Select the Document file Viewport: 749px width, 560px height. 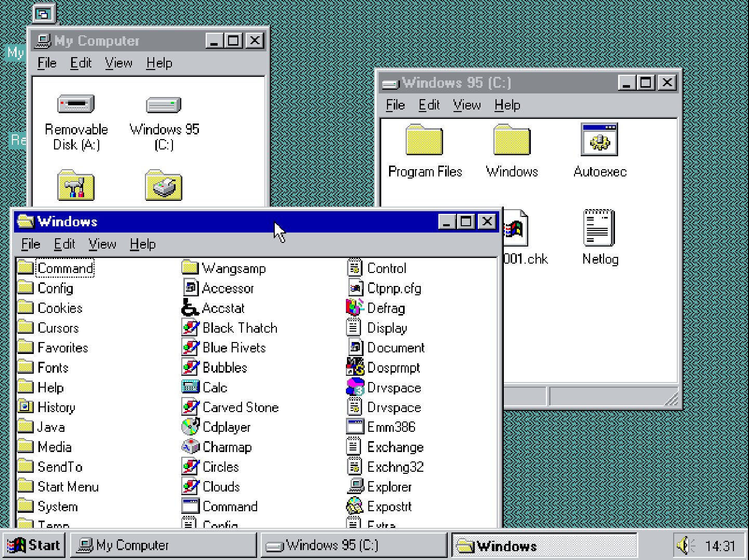tap(386, 347)
